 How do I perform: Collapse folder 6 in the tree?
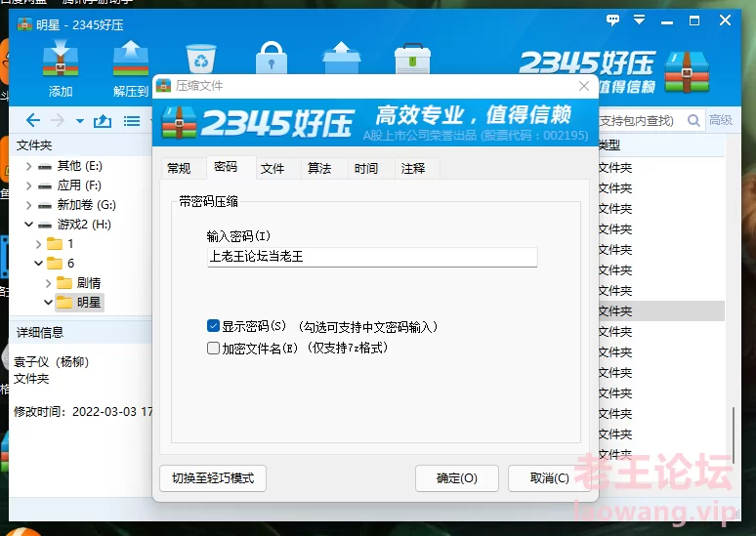38,264
